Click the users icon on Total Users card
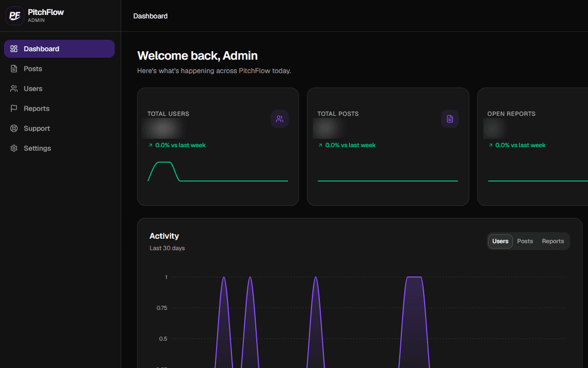The image size is (588, 368). pos(280,119)
